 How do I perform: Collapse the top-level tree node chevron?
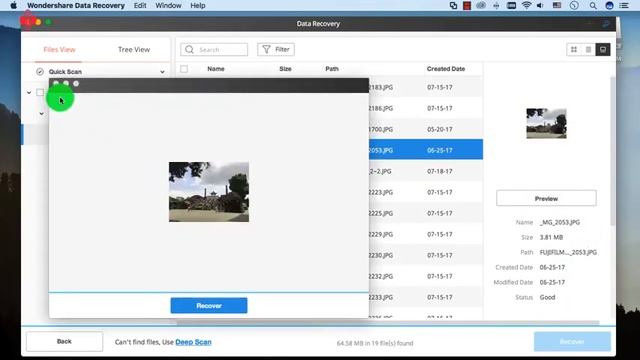click(x=29, y=93)
